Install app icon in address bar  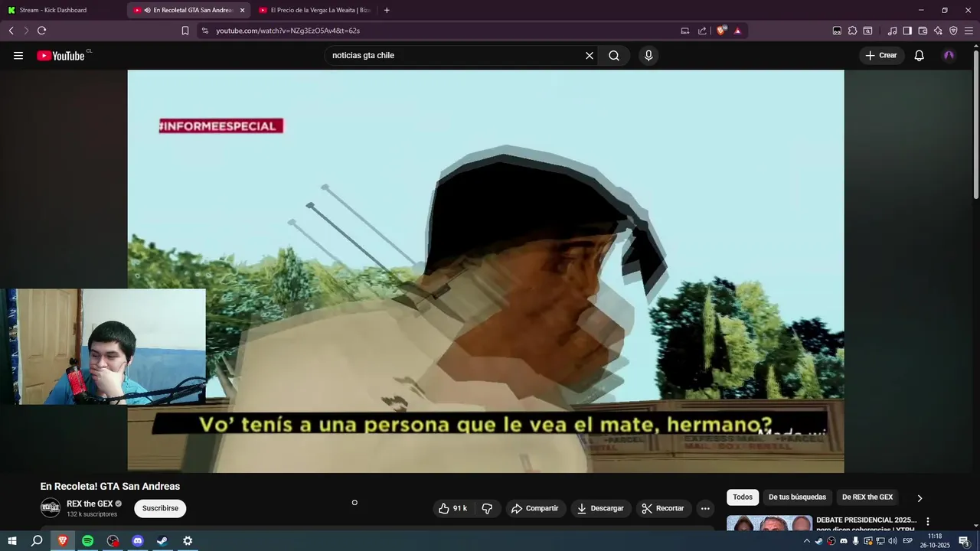click(x=685, y=31)
